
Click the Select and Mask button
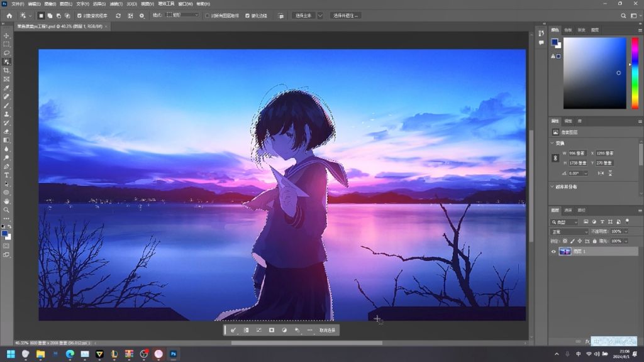pos(345,15)
